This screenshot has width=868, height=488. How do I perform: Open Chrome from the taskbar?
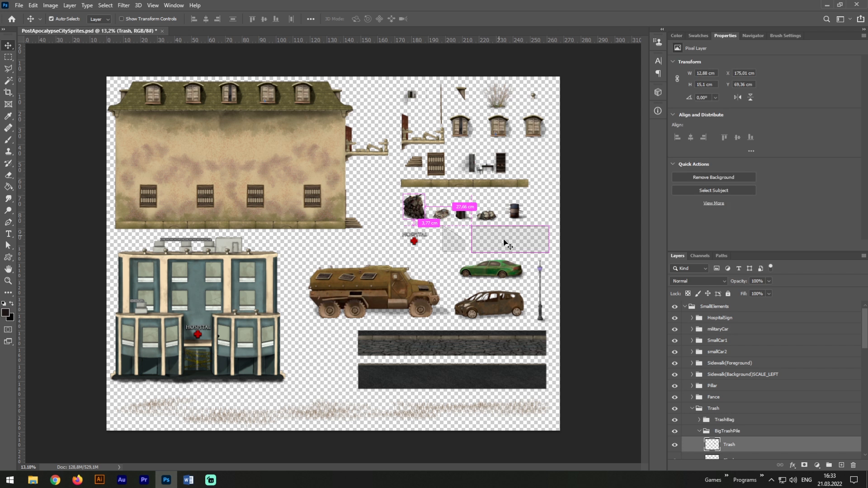click(x=55, y=480)
